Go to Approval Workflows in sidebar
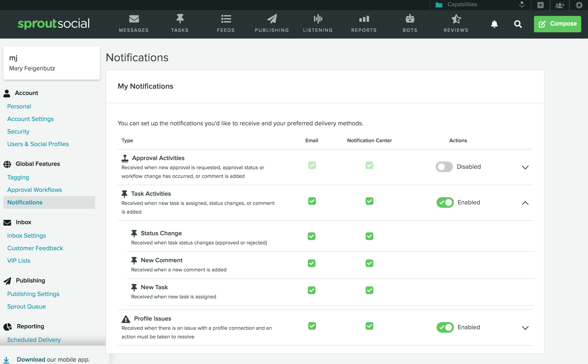This screenshot has width=588, height=364. pos(34,190)
